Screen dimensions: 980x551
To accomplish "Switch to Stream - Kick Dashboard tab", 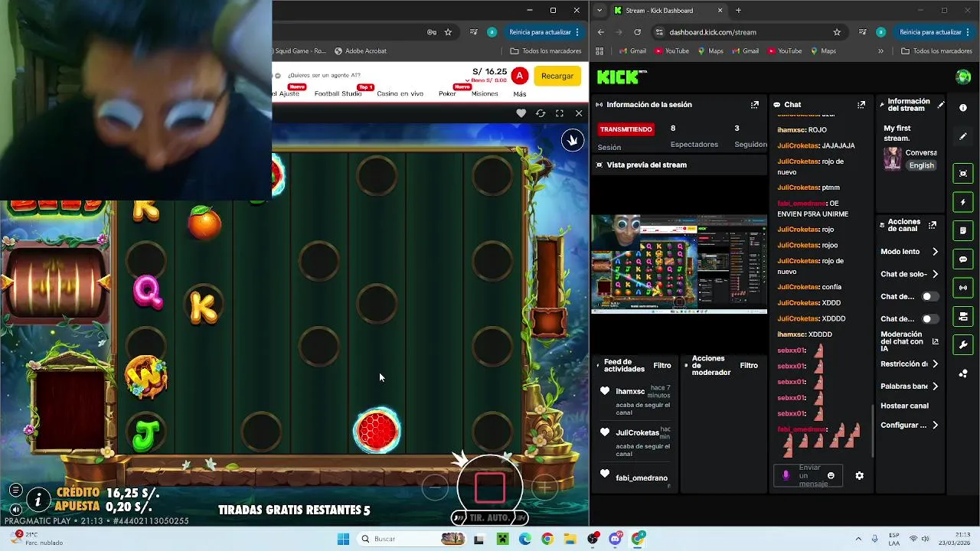I will click(x=668, y=11).
